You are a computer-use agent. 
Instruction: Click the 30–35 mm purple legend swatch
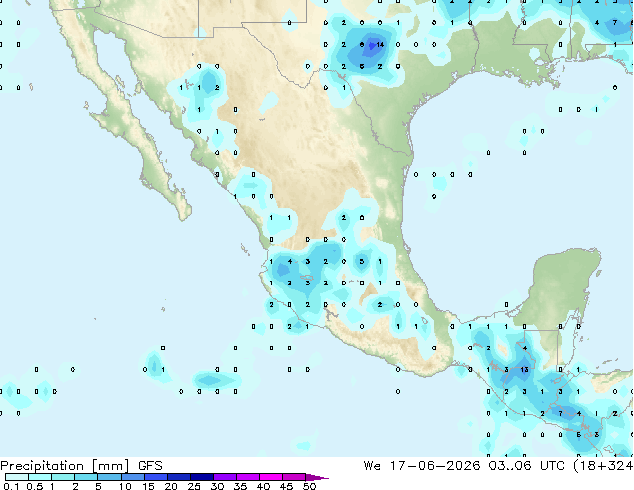[225, 477]
